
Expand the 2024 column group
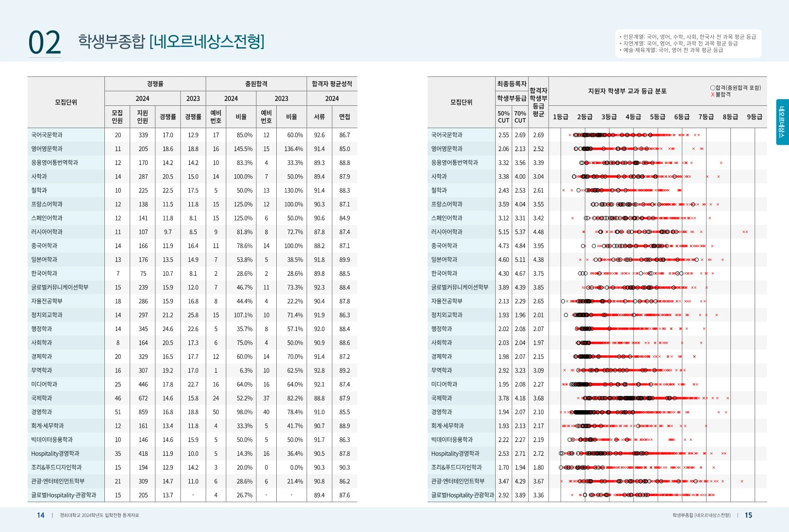click(142, 98)
